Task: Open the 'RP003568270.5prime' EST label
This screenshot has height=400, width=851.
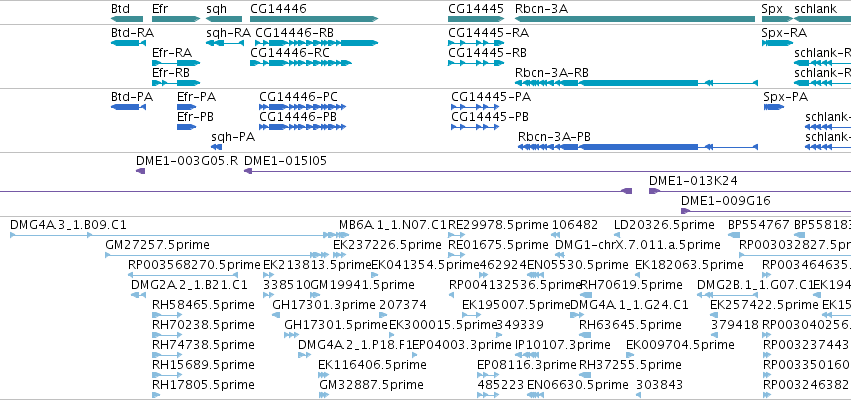Action: [194, 266]
